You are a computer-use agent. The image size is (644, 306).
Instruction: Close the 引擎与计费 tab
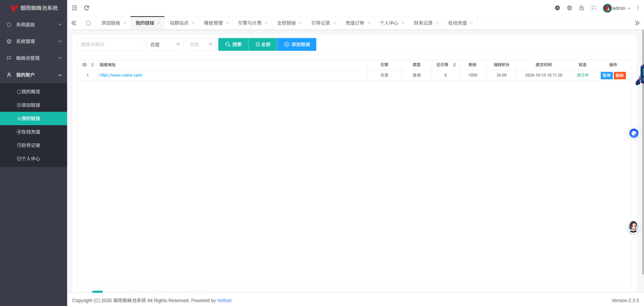tap(266, 23)
